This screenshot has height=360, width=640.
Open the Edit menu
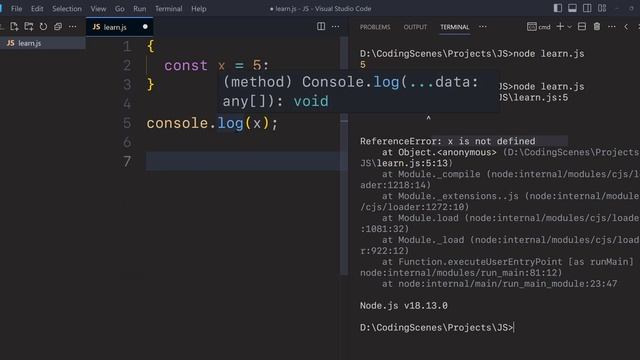(x=37, y=9)
